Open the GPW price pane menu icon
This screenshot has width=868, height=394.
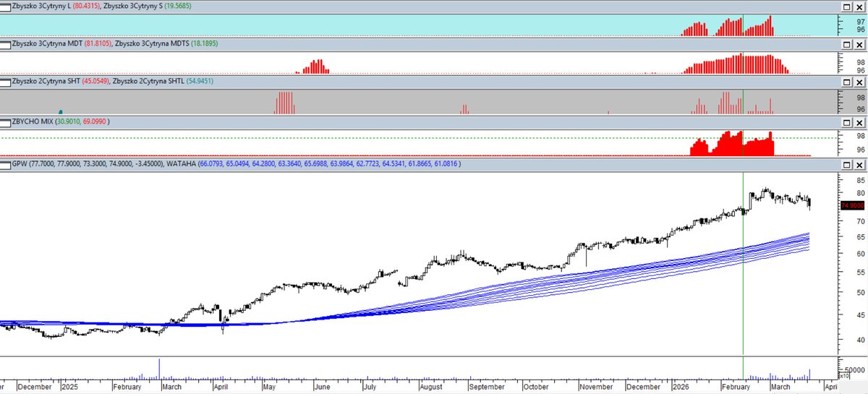[x=6, y=165]
